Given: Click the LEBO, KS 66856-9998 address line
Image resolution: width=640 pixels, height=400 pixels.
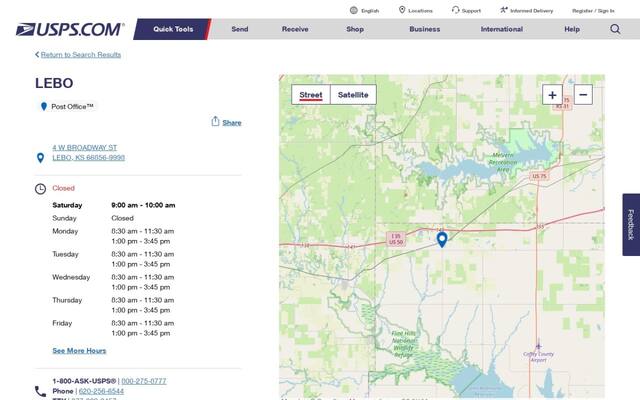Looking at the screenshot, I should (89, 158).
